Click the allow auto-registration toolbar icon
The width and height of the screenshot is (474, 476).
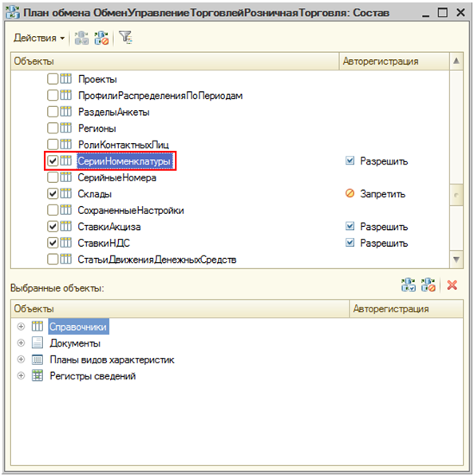pyautogui.click(x=81, y=38)
